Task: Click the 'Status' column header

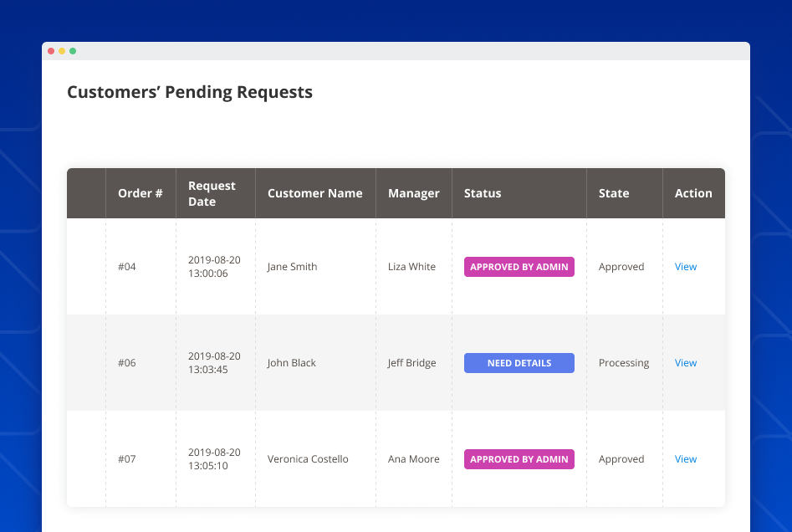Action: click(483, 192)
